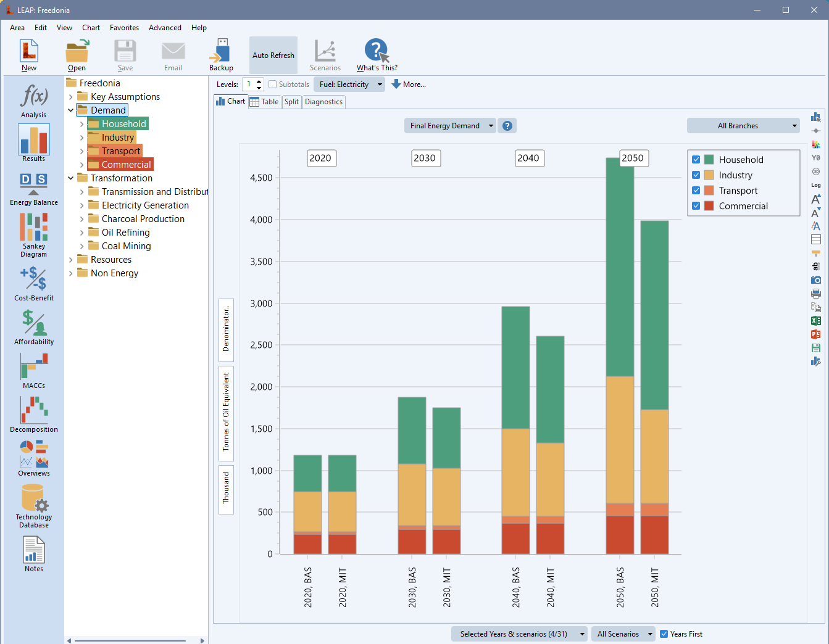829x644 pixels.
Task: Open the All Branches dropdown
Action: click(743, 126)
